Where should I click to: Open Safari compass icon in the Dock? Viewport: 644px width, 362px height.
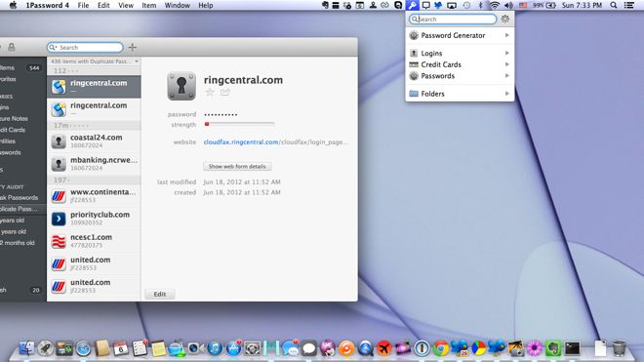(84, 348)
